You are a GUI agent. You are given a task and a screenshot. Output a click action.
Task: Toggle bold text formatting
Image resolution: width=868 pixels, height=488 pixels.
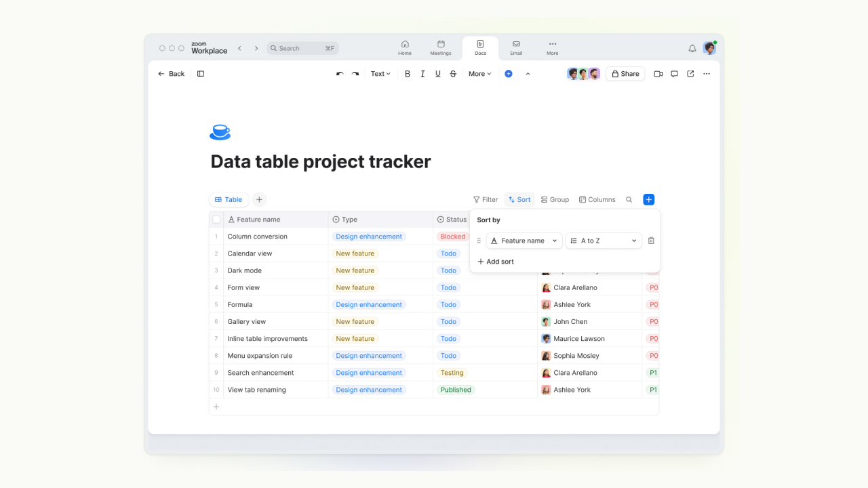click(408, 74)
